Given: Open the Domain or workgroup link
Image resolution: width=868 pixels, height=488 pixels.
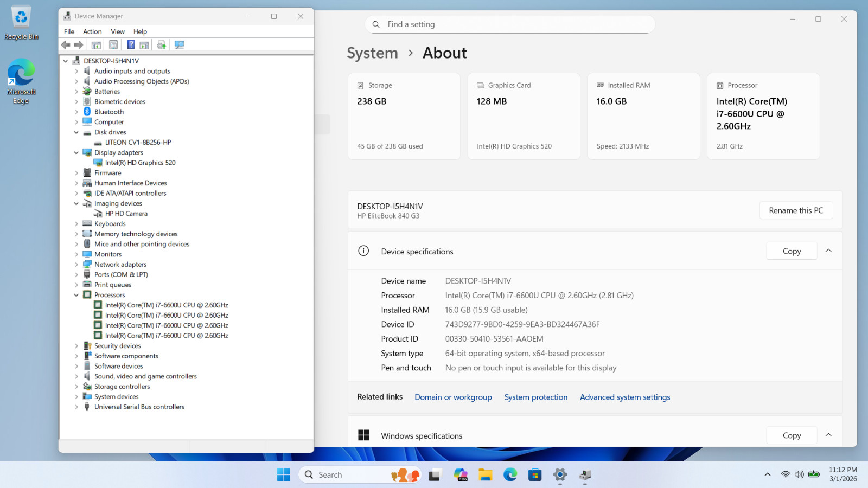Looking at the screenshot, I should coord(453,397).
